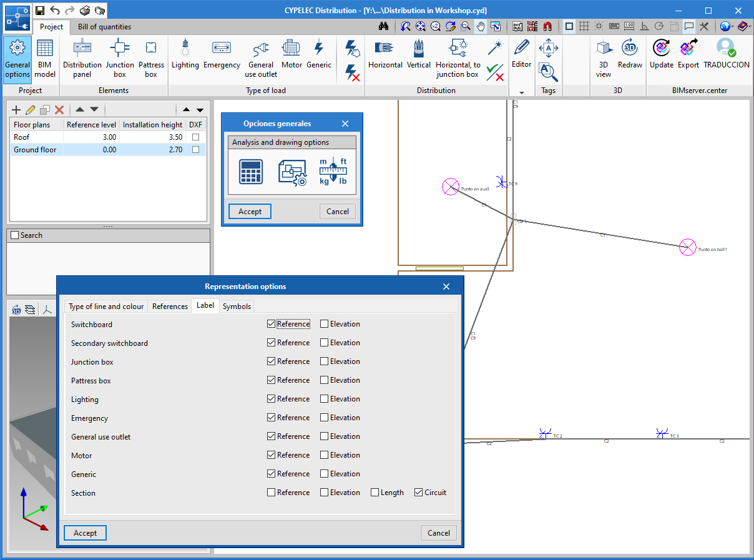Cancel the Representation options dialog
Screen dimensions: 754x560
point(439,533)
